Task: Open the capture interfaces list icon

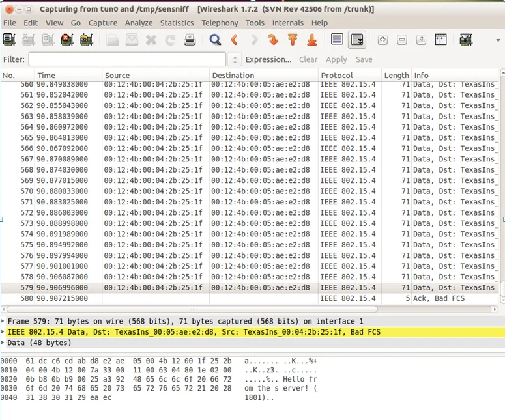Action: [x=9, y=40]
